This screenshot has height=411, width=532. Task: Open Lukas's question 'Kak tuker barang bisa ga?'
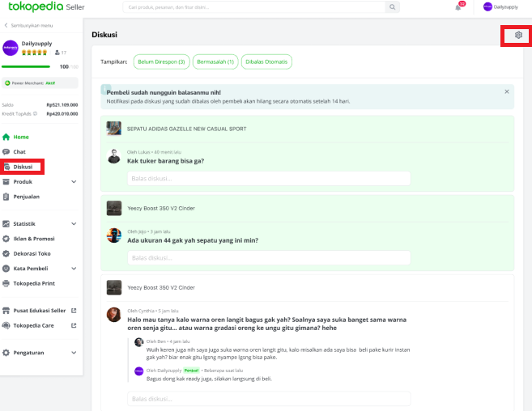pyautogui.click(x=165, y=161)
